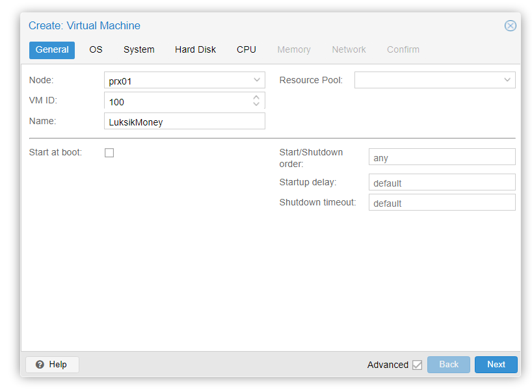Image resolution: width=532 pixels, height=392 pixels.
Task: Select the General tab
Action: [x=52, y=50]
